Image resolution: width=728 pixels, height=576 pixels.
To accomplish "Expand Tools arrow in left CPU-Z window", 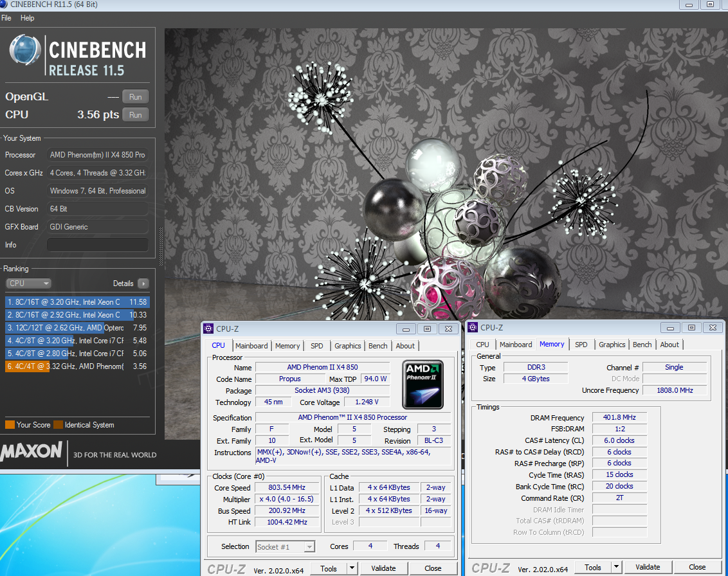I will [x=352, y=568].
